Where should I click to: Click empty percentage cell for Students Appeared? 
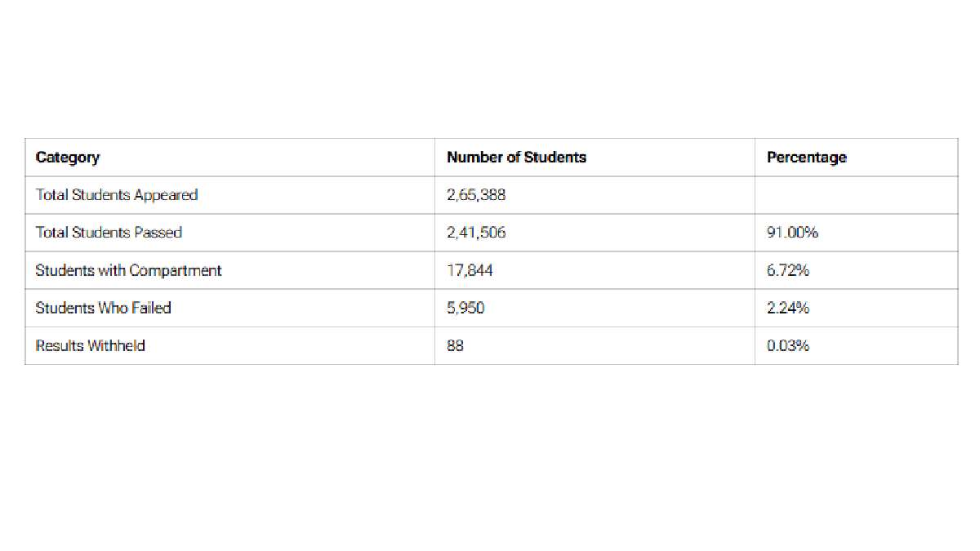click(x=855, y=195)
